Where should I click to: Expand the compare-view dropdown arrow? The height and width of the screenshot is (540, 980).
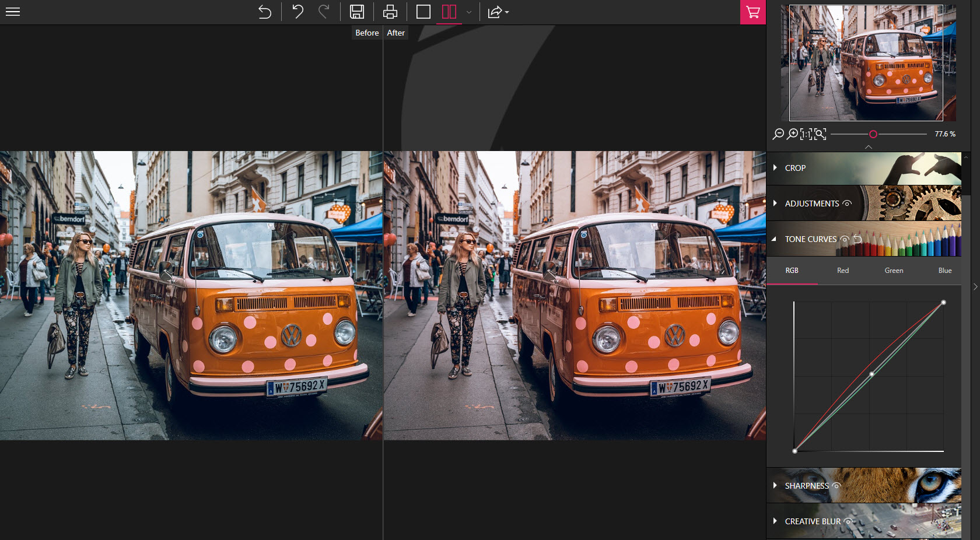point(468,12)
